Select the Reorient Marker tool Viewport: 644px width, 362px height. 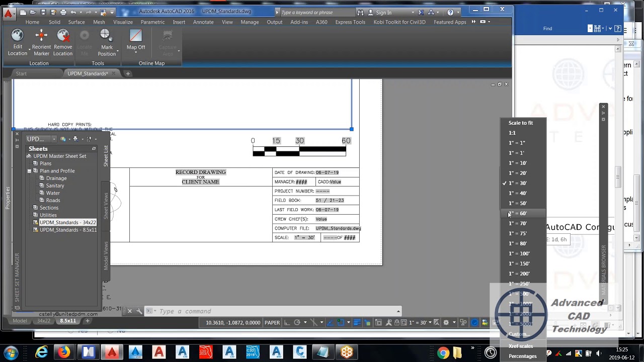tap(41, 42)
